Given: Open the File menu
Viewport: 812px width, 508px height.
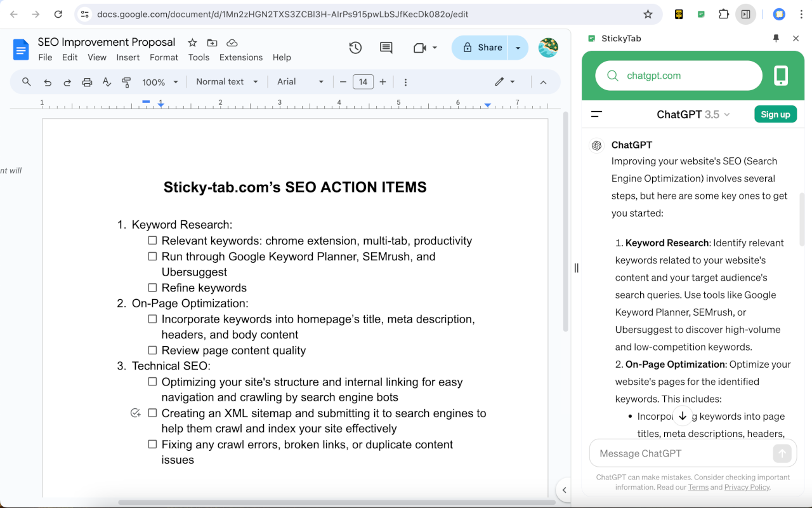Looking at the screenshot, I should click(x=45, y=57).
